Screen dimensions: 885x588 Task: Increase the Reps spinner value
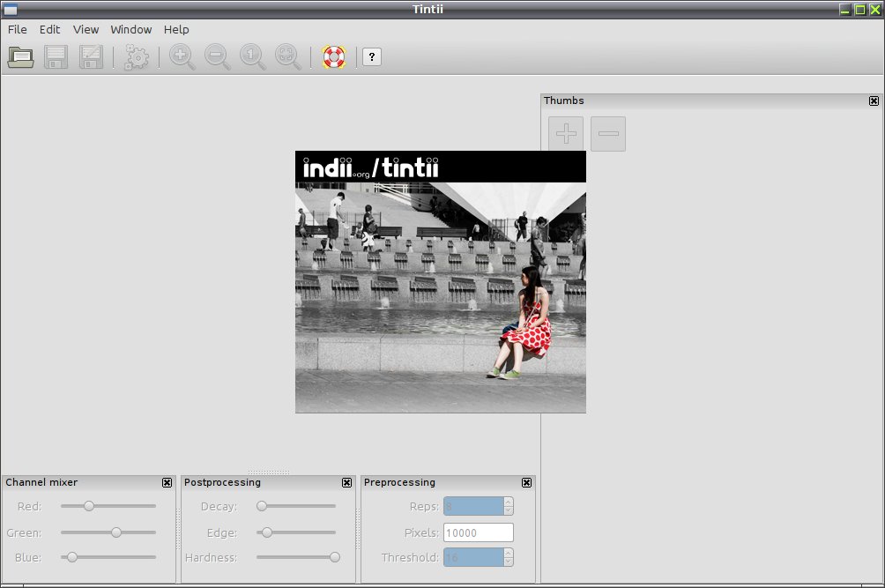[x=509, y=502]
